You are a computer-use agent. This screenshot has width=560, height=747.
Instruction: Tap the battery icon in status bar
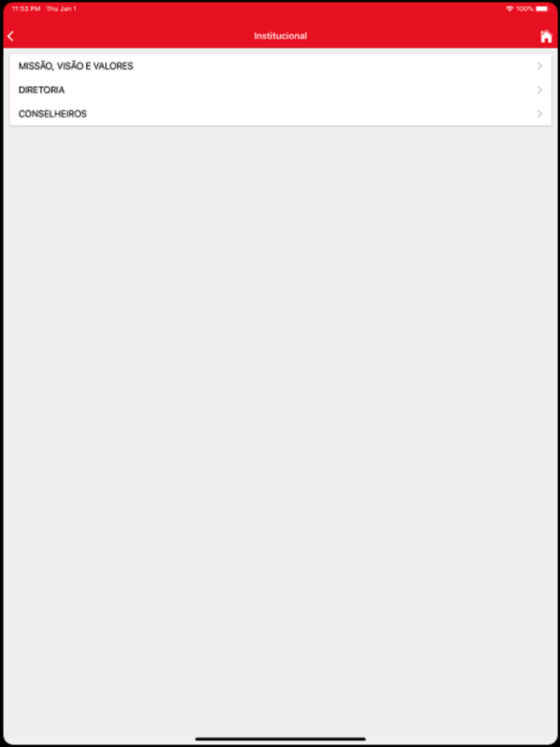click(543, 9)
